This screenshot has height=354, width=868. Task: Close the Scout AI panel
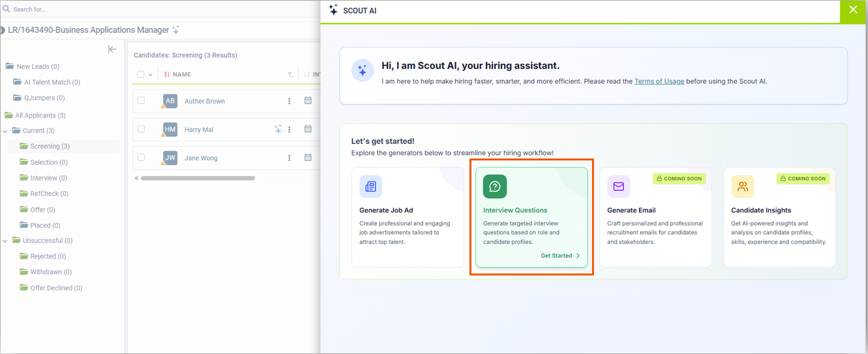coord(853,10)
